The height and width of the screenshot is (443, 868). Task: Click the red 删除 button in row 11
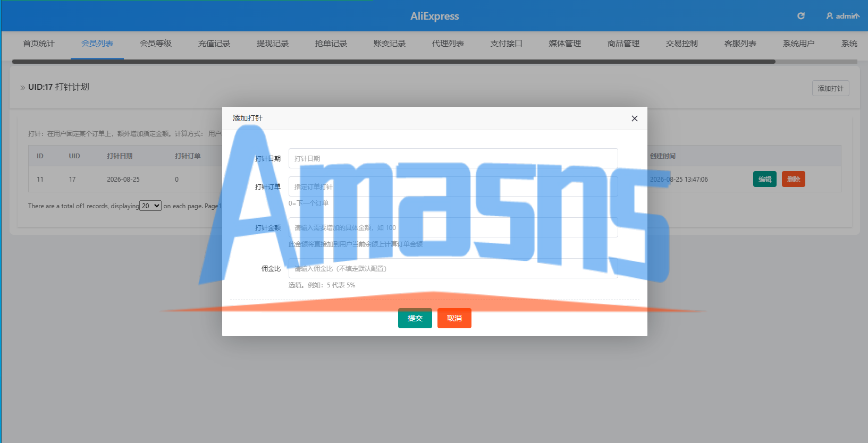(794, 179)
